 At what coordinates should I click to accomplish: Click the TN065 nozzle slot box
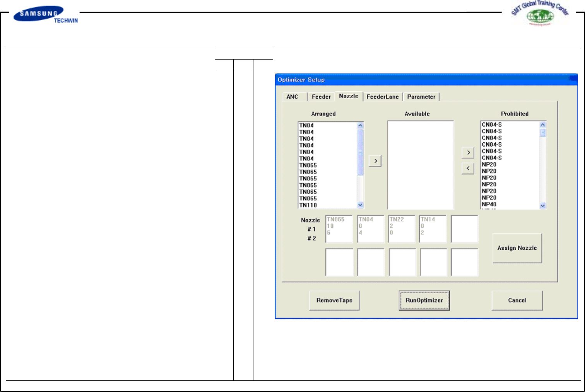point(339,229)
